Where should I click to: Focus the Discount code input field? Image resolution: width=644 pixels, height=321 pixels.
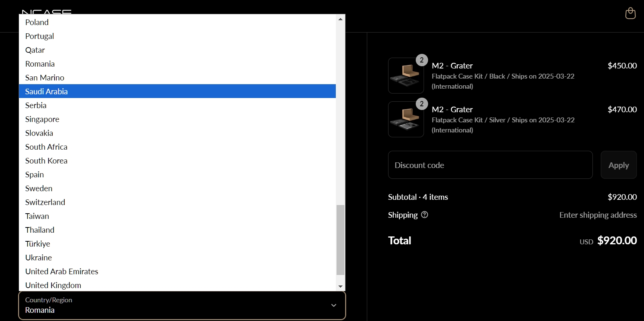490,165
